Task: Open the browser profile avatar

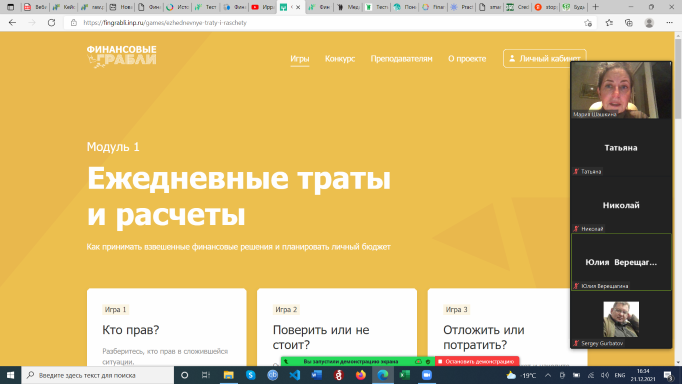Action: pyautogui.click(x=649, y=23)
